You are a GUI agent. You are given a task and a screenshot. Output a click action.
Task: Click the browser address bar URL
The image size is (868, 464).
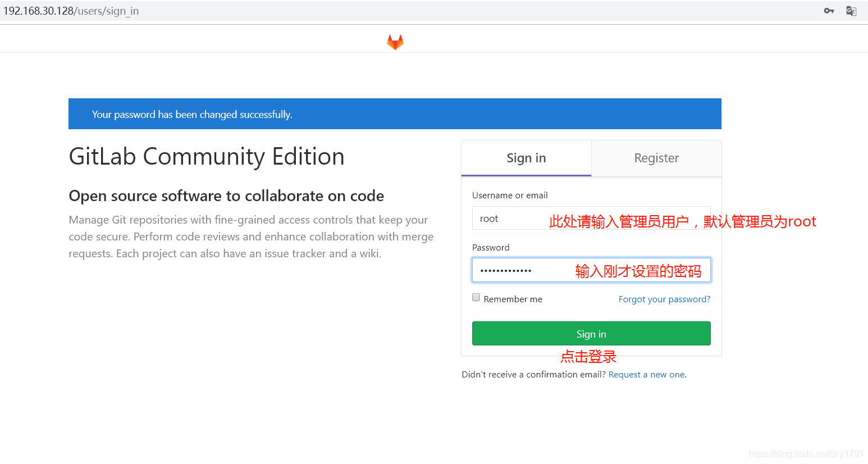[71, 10]
